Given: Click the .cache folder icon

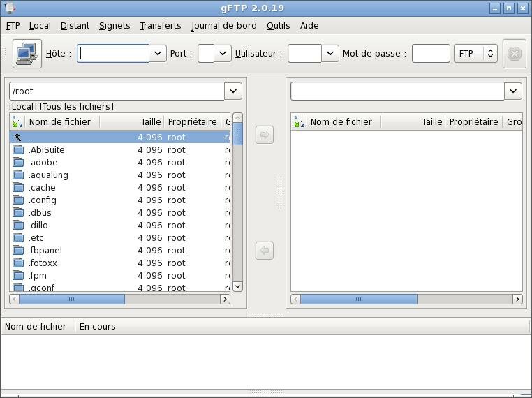Looking at the screenshot, I should pyautogui.click(x=18, y=187).
